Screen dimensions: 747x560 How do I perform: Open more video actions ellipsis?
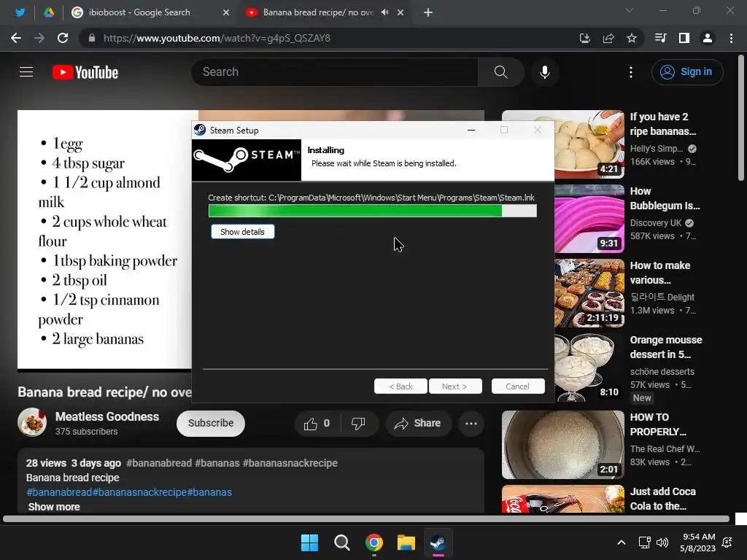(471, 424)
